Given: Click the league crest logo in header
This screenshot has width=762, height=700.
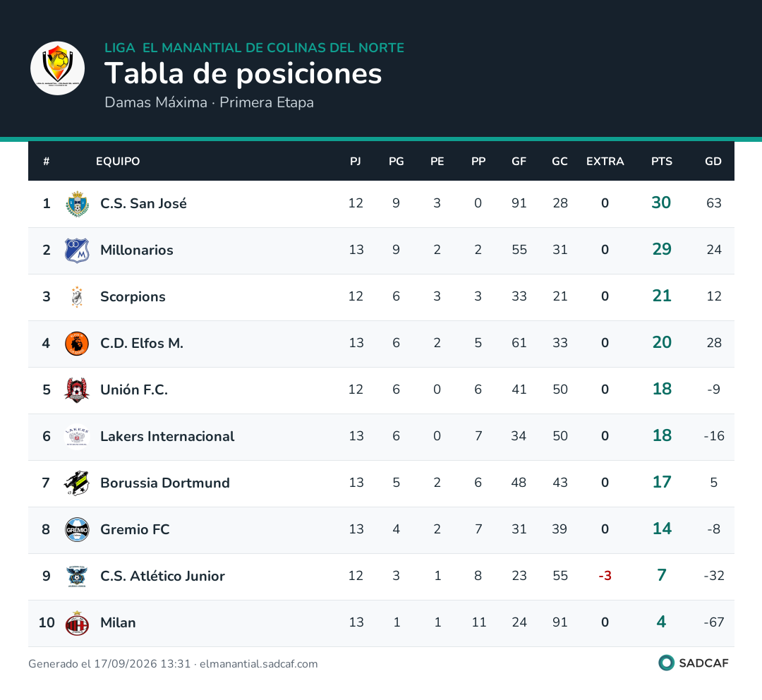Looking at the screenshot, I should click(x=57, y=68).
